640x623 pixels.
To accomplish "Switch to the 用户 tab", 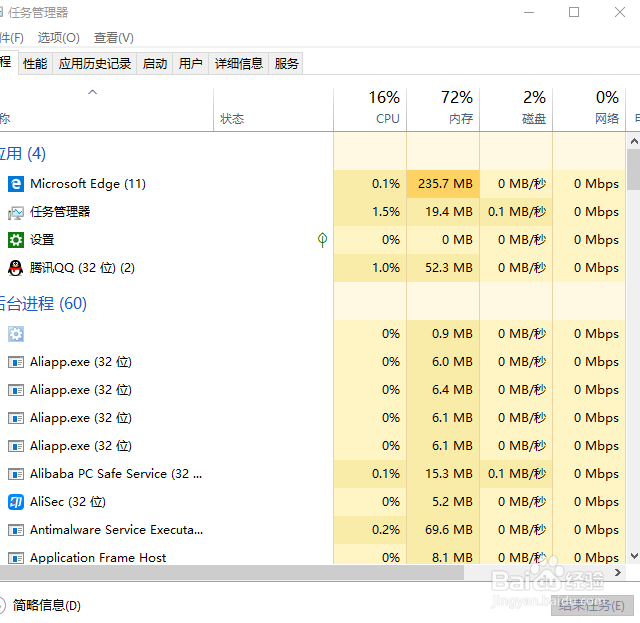I will coord(191,64).
